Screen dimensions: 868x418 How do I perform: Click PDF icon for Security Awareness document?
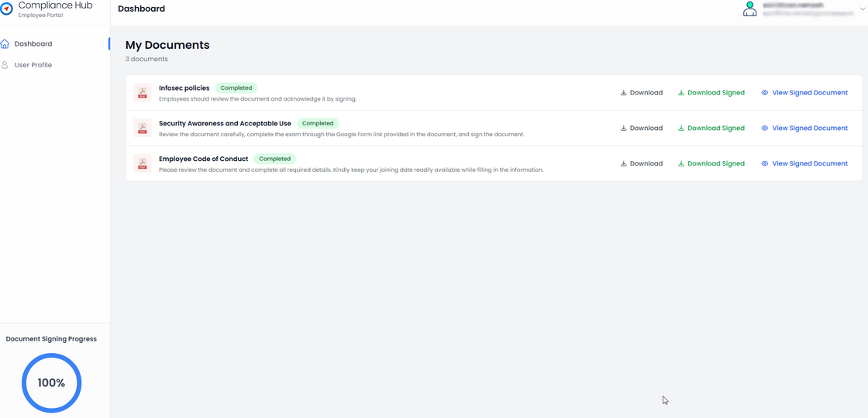(142, 128)
